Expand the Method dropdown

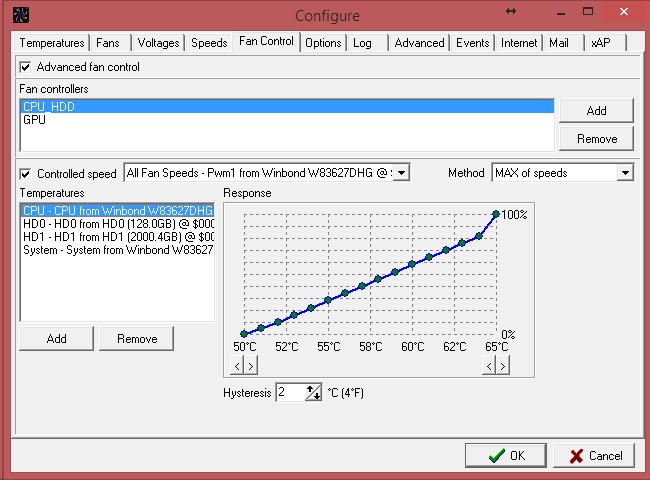pos(625,173)
